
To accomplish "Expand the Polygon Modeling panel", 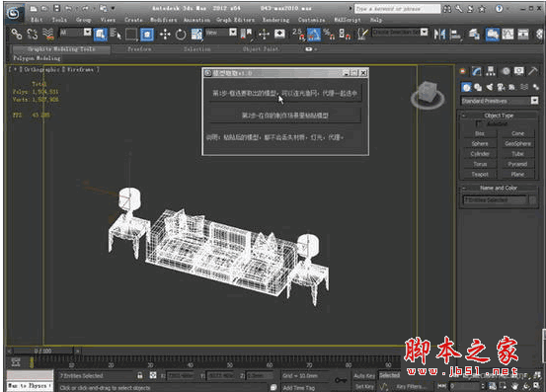I will click(x=37, y=58).
